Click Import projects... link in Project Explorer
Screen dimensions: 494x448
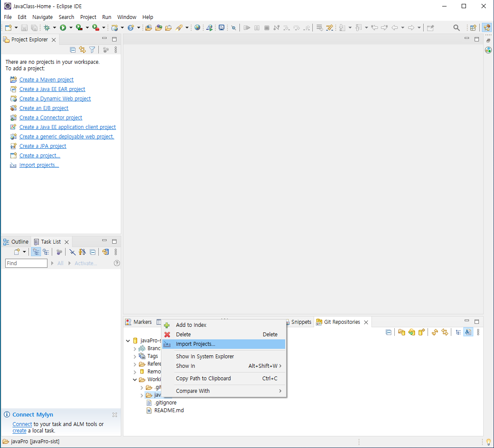tap(39, 165)
